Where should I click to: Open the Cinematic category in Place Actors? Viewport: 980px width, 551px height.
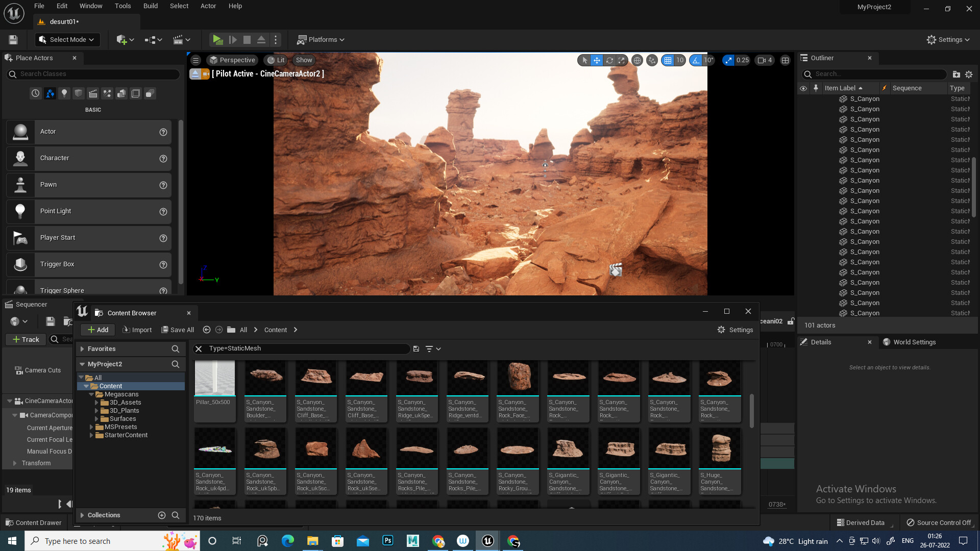93,93
